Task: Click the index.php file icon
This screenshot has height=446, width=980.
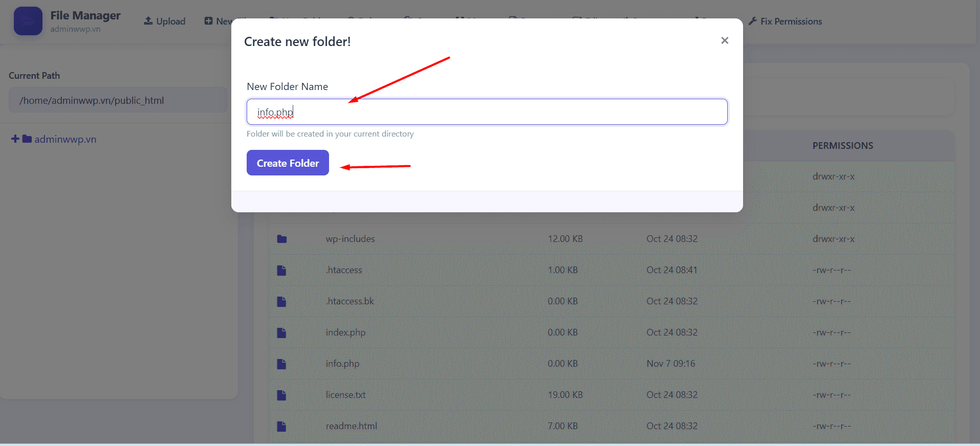Action: [x=281, y=332]
